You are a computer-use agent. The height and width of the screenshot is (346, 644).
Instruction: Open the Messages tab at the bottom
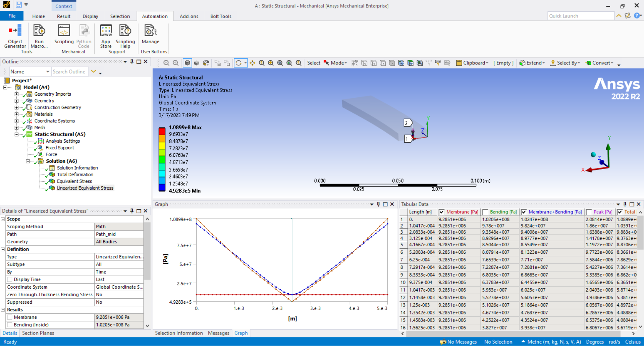pos(218,333)
